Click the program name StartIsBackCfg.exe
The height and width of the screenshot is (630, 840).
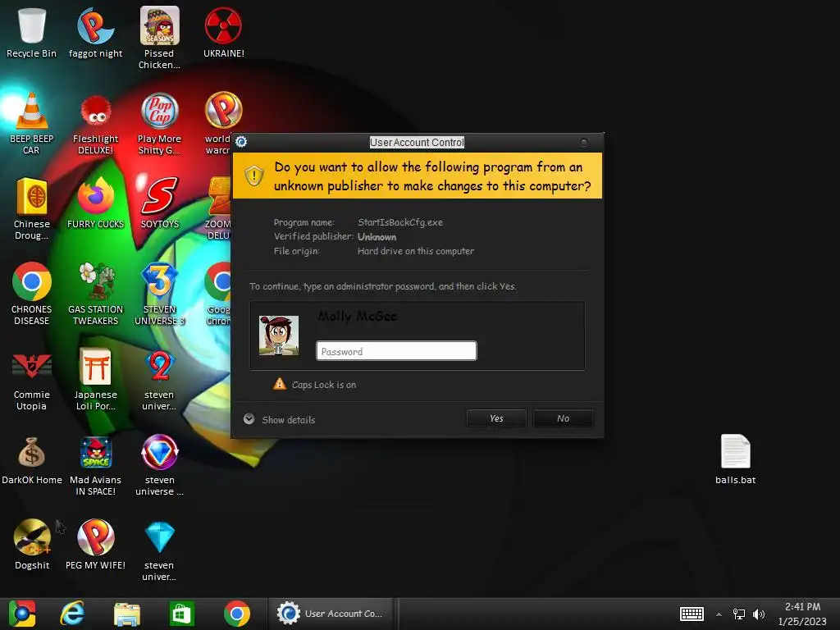point(400,222)
